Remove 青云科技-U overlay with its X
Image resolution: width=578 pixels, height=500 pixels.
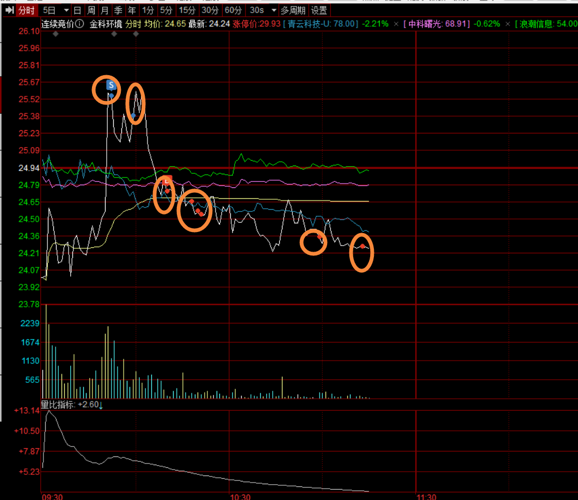pyautogui.click(x=396, y=24)
